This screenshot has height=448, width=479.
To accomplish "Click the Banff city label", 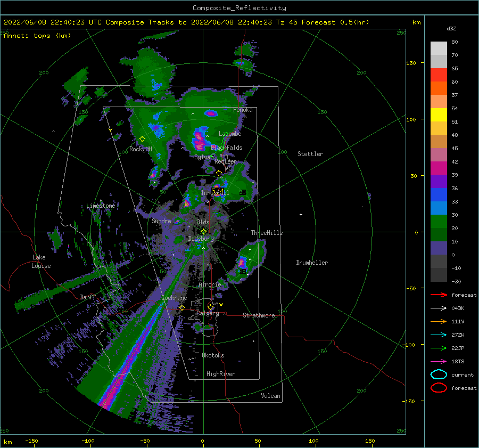I will 88,297.
